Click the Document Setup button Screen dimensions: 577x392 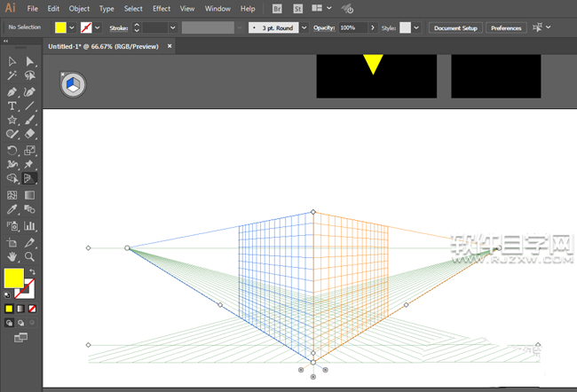tap(455, 28)
